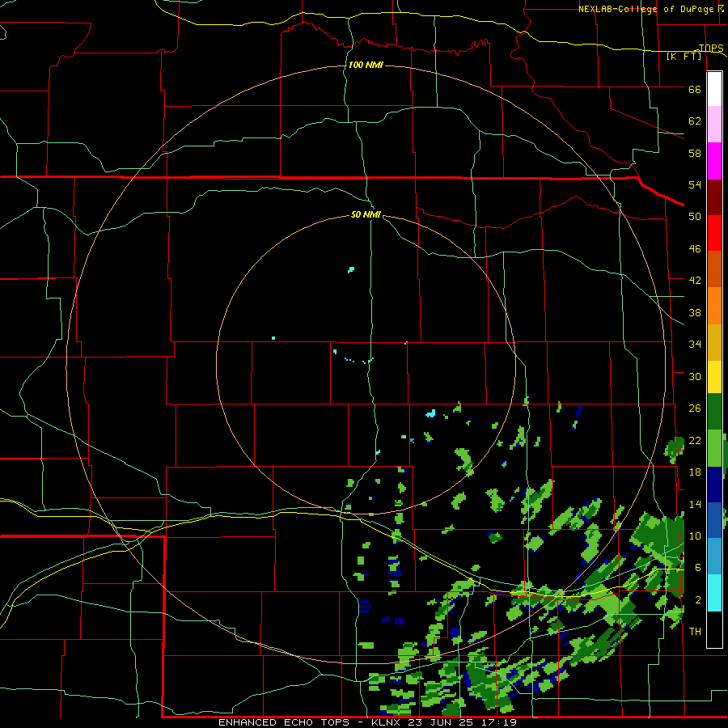Viewport: 728px width, 728px height.
Task: Click the 14 value on the legend
Action: [x=695, y=504]
